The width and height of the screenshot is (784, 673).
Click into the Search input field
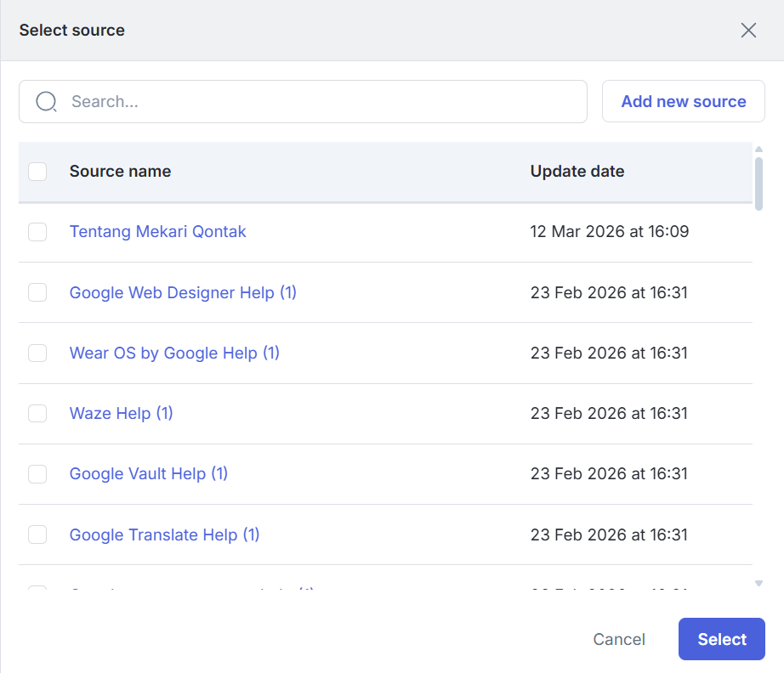click(323, 102)
